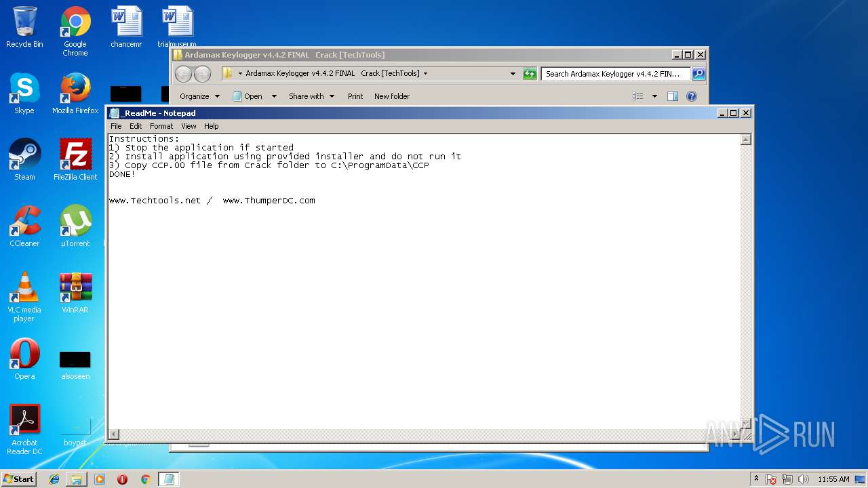Expand the Organize menu in Explorer
The width and height of the screenshot is (868, 488).
199,96
